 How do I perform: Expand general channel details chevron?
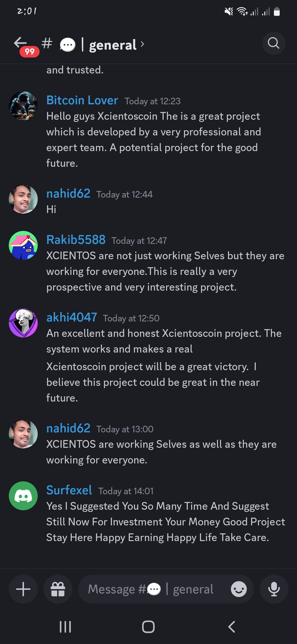pos(142,44)
